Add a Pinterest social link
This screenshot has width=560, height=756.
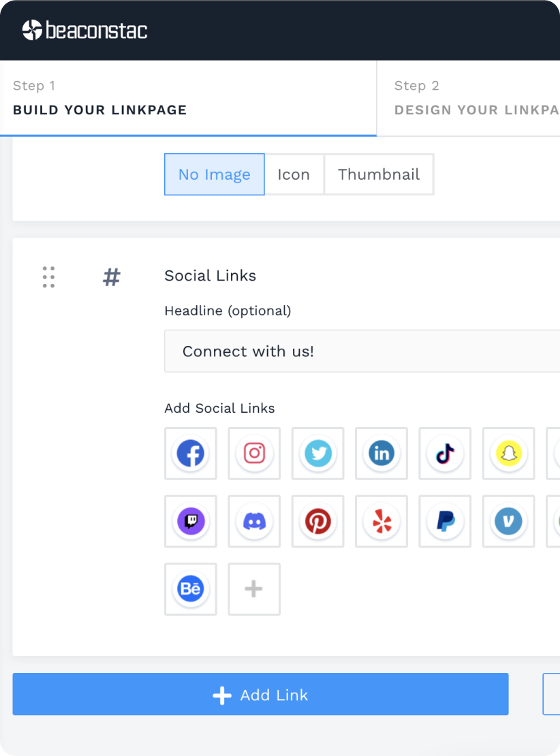[x=318, y=521]
